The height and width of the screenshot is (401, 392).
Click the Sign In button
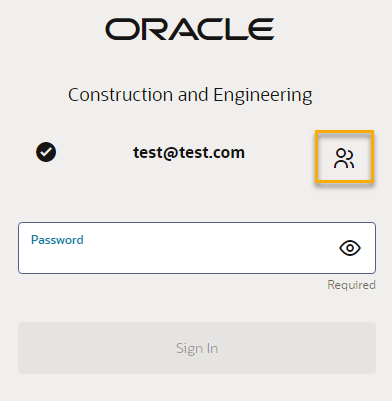[197, 348]
